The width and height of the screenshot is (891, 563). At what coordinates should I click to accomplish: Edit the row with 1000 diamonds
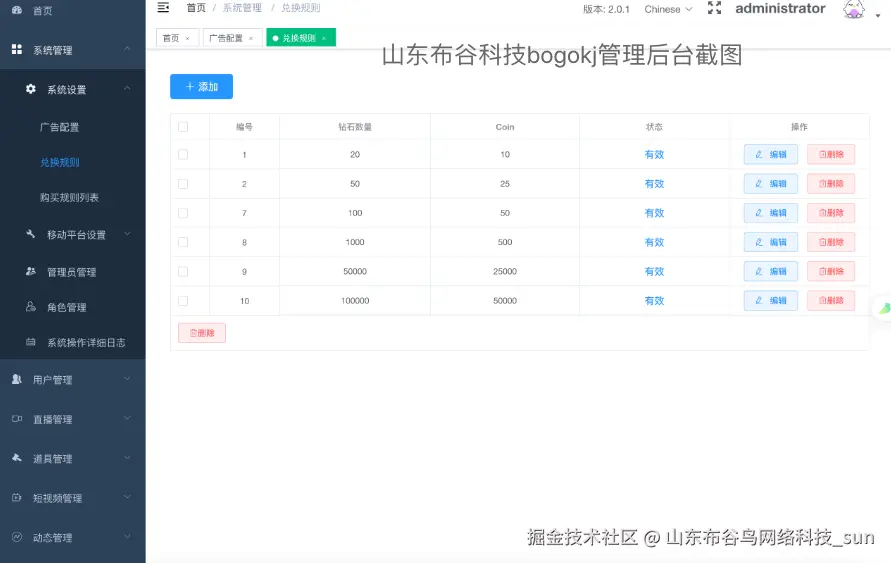tap(771, 242)
